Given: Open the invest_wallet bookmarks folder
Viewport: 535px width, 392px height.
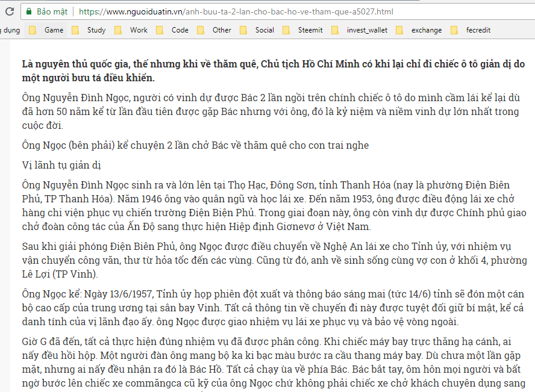Looking at the screenshot, I should [360, 30].
